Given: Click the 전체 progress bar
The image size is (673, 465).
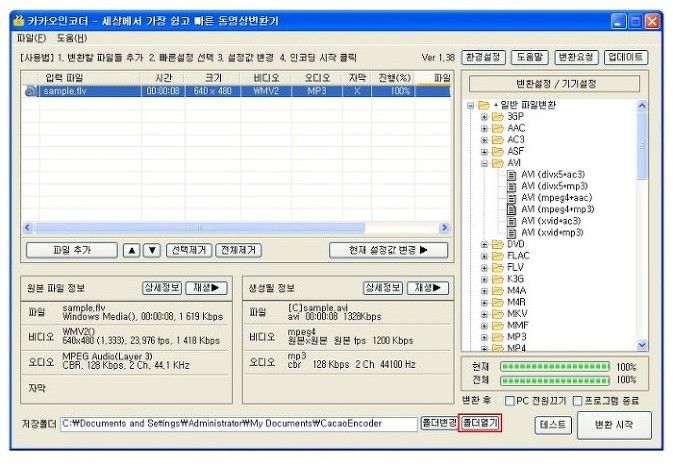Looking at the screenshot, I should [x=555, y=380].
